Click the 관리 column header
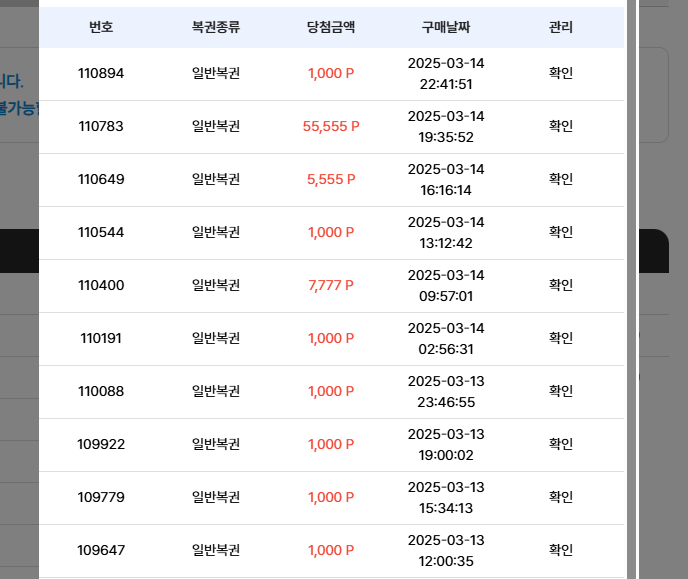Screen dimensions: 688x579 [x=561, y=27]
